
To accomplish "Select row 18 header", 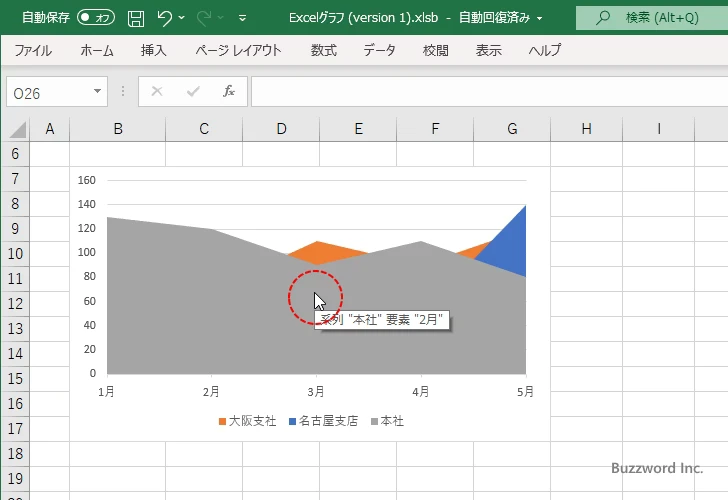I will click(x=15, y=454).
